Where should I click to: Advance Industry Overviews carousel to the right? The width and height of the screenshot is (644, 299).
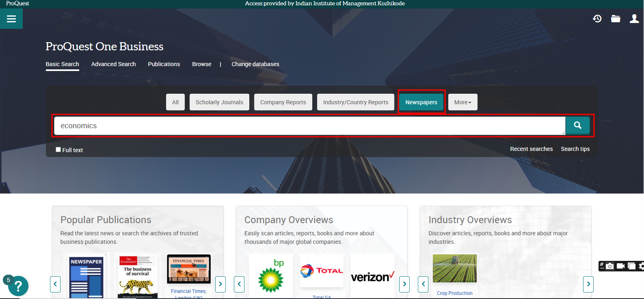588,284
